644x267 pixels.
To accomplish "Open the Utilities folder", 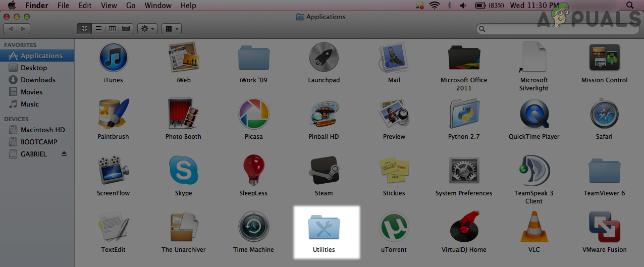I will tap(324, 227).
